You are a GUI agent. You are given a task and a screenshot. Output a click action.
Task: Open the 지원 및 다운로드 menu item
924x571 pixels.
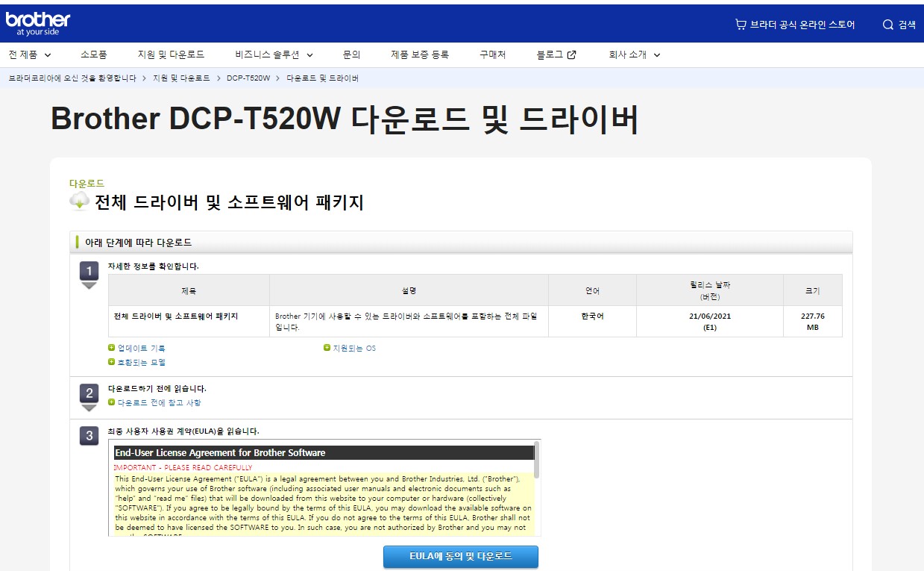[x=171, y=54]
